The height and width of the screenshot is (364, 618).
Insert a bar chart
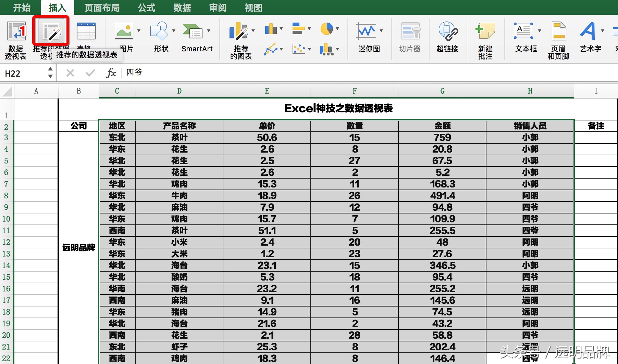tap(298, 29)
